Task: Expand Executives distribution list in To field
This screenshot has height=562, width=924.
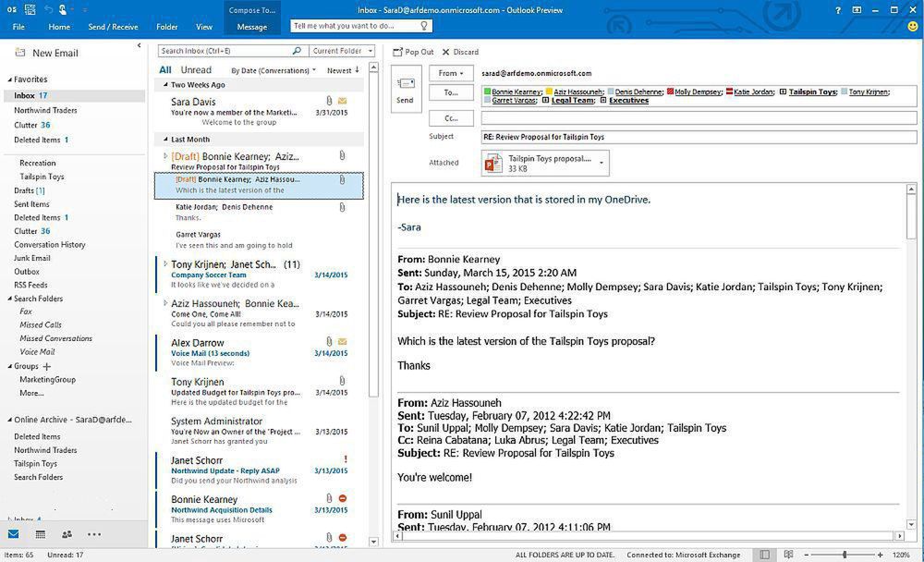Action: coord(602,100)
